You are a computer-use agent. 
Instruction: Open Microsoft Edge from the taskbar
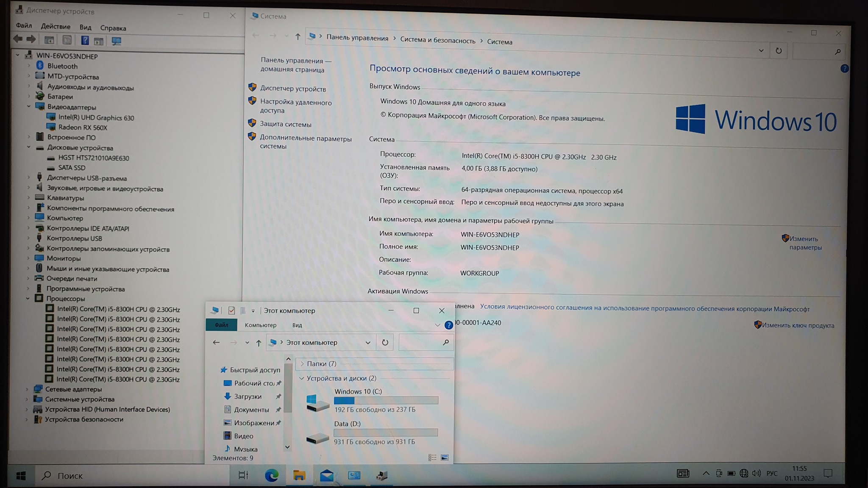(271, 475)
